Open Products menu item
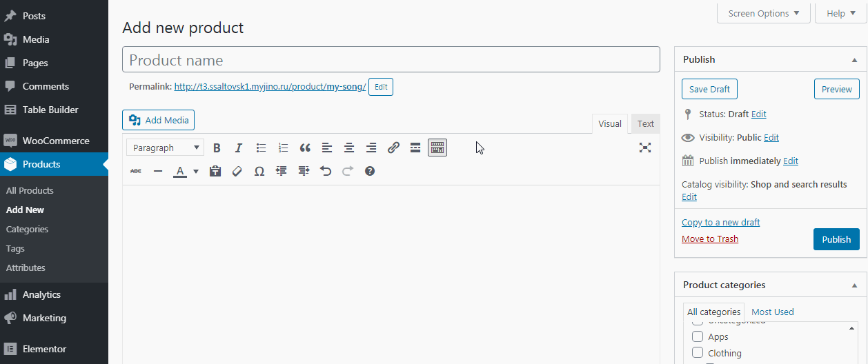This screenshot has width=868, height=364. [x=54, y=164]
